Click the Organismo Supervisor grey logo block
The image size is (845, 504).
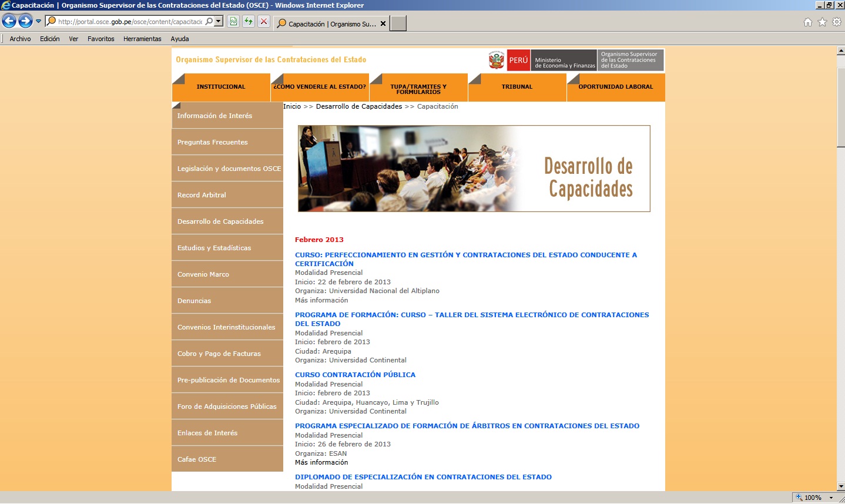(631, 60)
